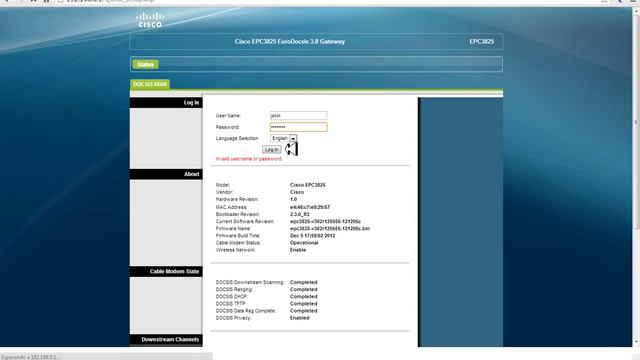Click the MAC Address value
Viewport: 640px width, 360px height.
point(310,207)
